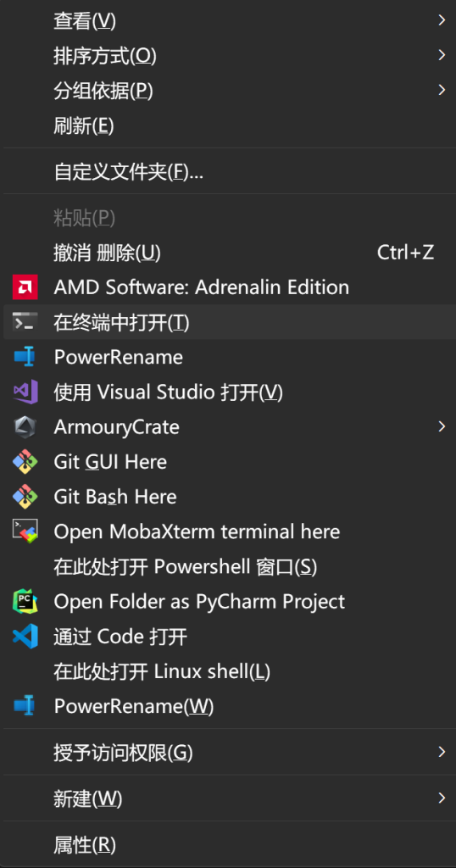
Task: Select 在此处打开 Powershell 窗口(S)
Action: tap(228, 566)
